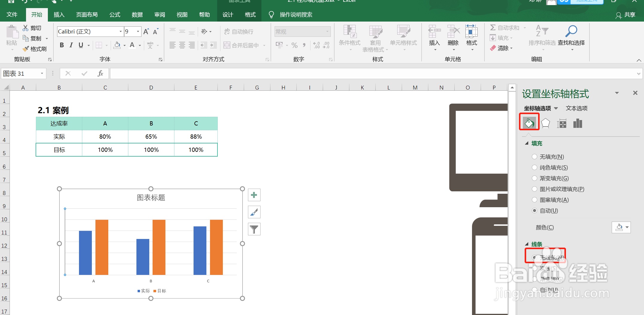Open Axis Options (坐标轴选项) dropdown arrow

coord(556,108)
